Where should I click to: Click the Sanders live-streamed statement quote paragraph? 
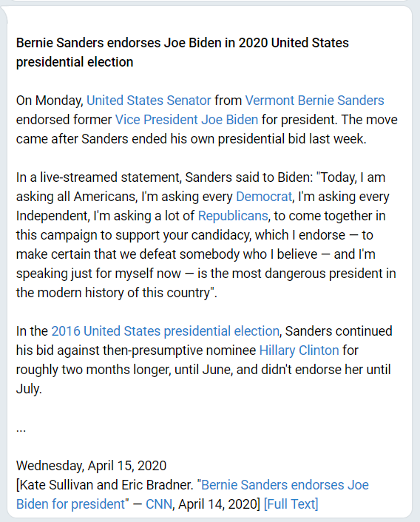206,235
